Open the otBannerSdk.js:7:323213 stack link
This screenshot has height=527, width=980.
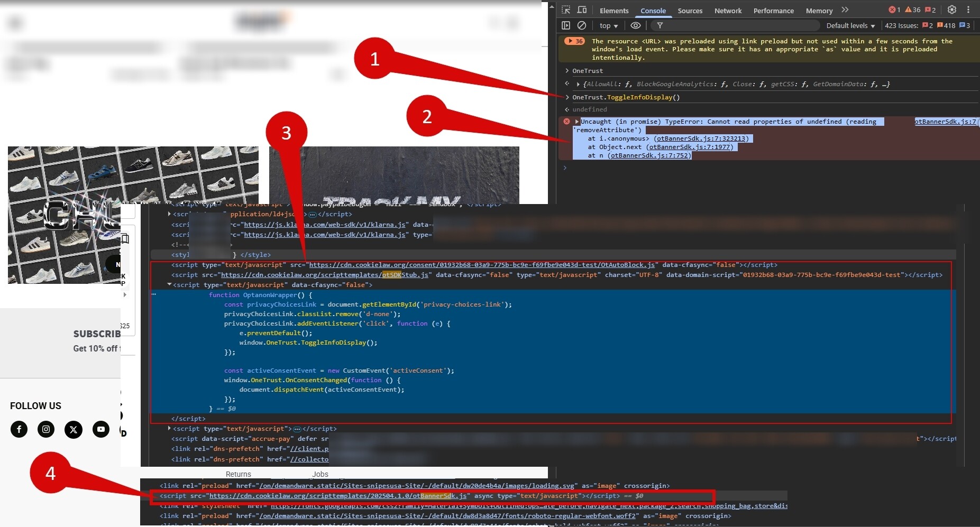[x=701, y=138]
